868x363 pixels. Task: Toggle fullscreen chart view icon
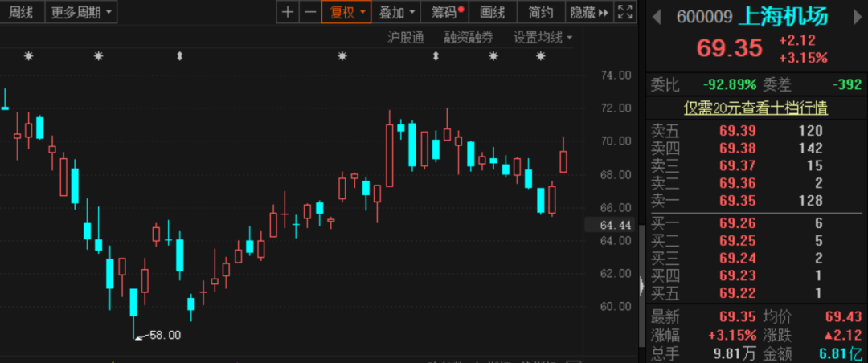click(625, 11)
